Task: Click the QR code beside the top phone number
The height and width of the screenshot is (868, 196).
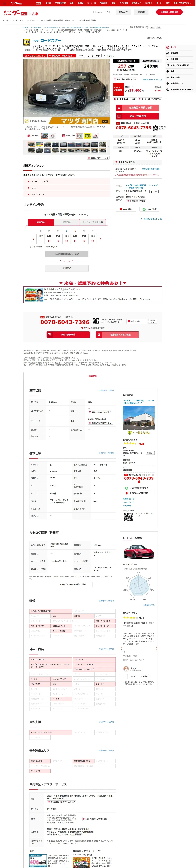Action: coord(155,128)
